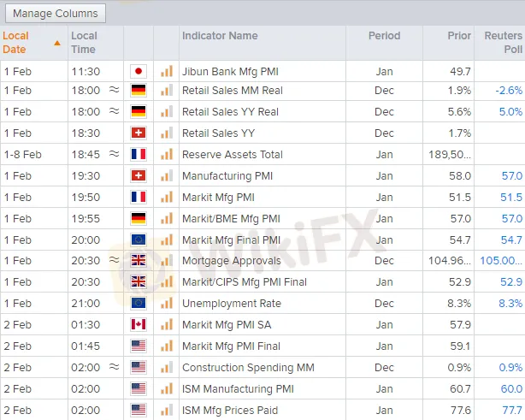Click the approximate symbol on Construction Spending row
The width and height of the screenshot is (525, 420).
[114, 367]
